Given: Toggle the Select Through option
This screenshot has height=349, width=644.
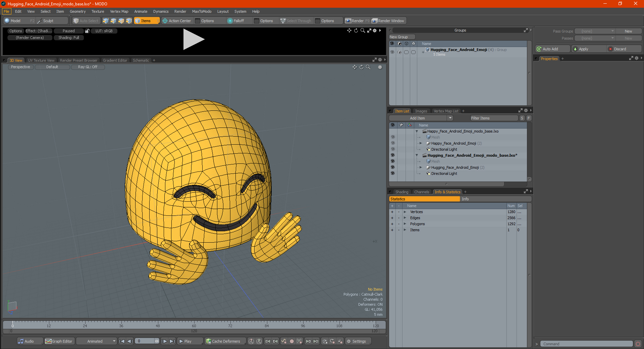Looking at the screenshot, I should point(296,21).
